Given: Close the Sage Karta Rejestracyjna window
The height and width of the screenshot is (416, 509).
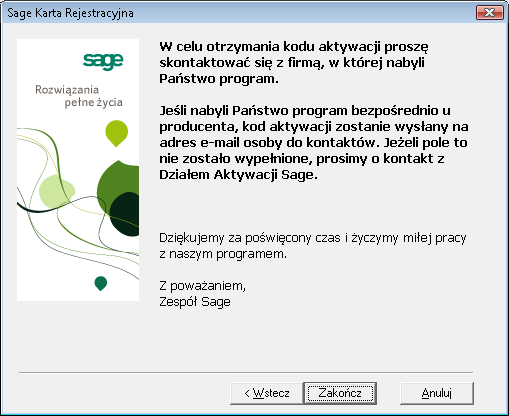Looking at the screenshot, I should pyautogui.click(x=490, y=13).
